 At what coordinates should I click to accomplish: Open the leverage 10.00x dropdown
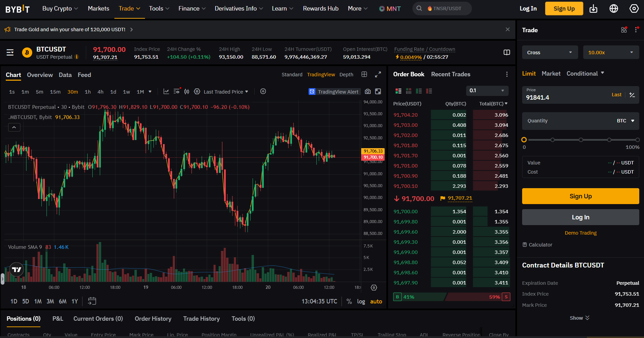611,52
